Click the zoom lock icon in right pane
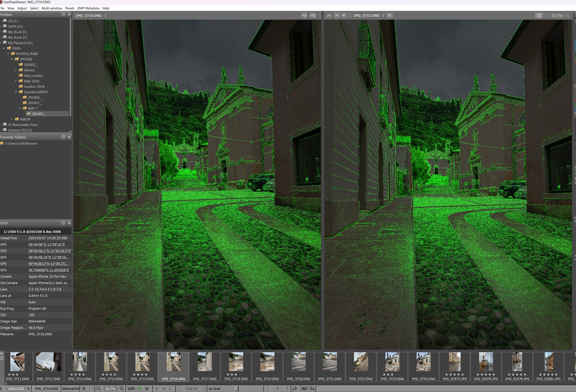The height and width of the screenshot is (392, 576). (x=539, y=15)
